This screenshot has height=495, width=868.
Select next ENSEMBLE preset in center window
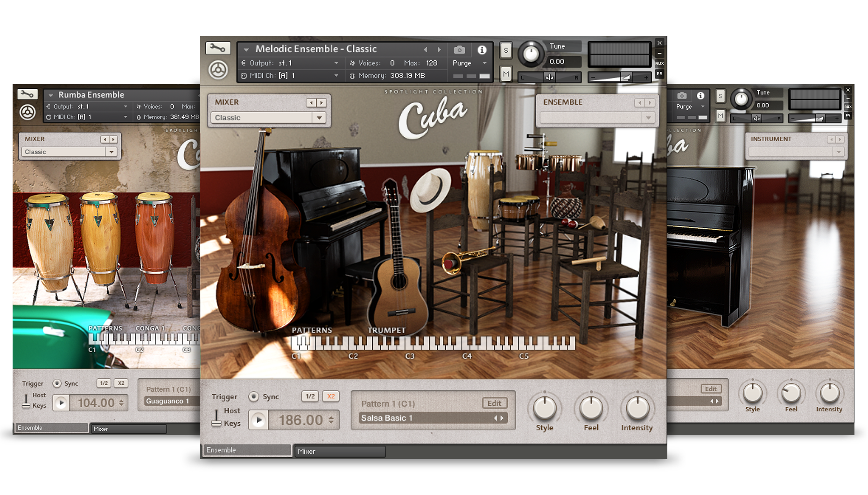tap(650, 103)
